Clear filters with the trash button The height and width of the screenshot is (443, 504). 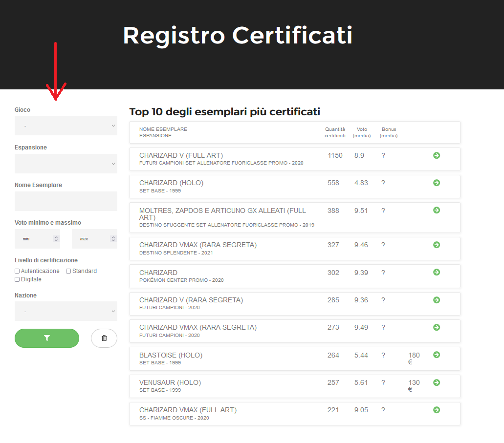point(104,338)
